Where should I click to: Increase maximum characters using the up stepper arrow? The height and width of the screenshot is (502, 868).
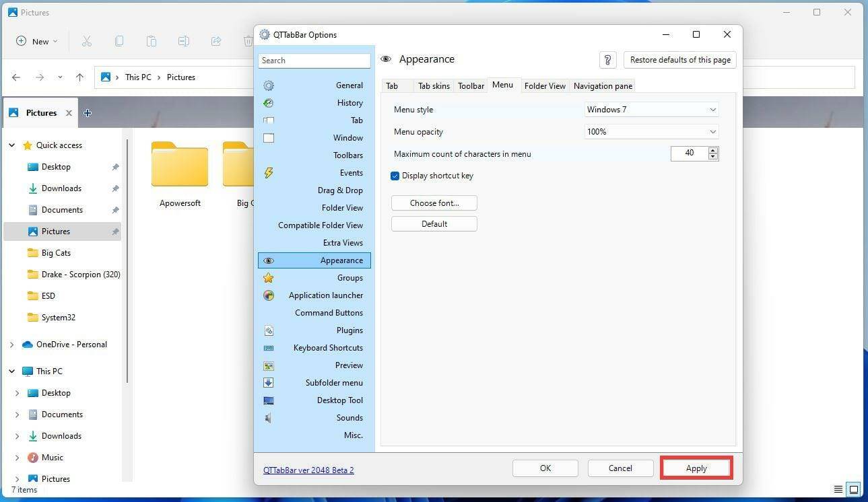712,150
